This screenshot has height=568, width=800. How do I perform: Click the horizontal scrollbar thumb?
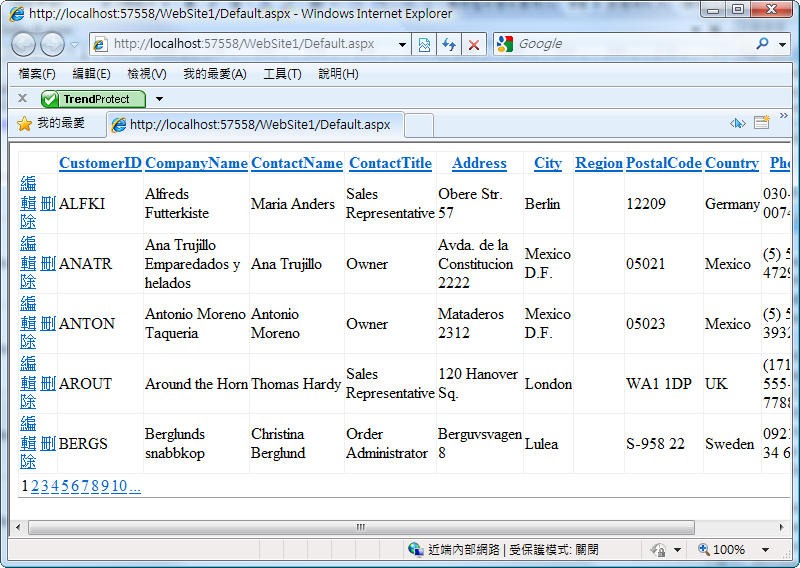361,527
